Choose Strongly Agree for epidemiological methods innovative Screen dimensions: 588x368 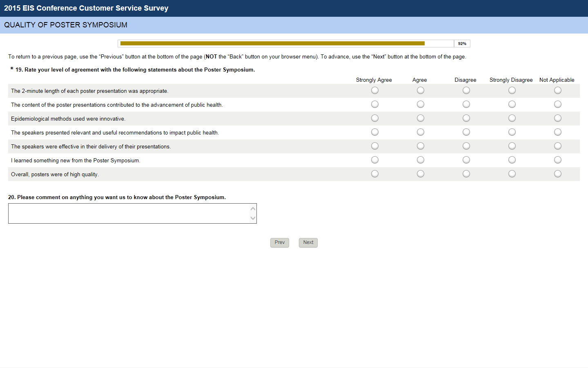click(375, 118)
